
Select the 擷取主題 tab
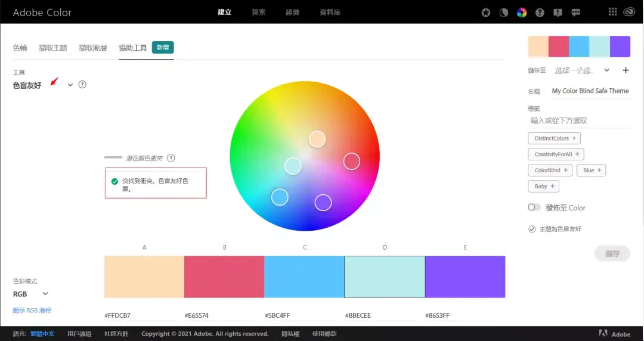coord(53,48)
